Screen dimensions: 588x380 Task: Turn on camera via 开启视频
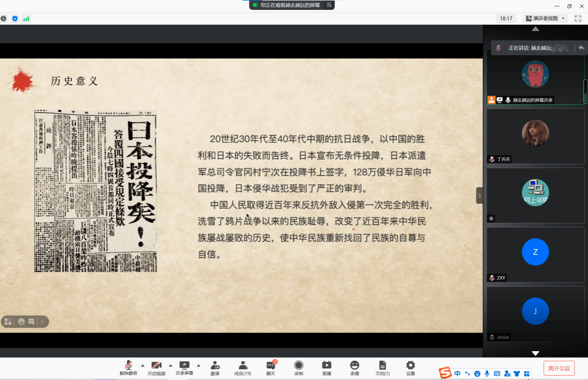(156, 367)
